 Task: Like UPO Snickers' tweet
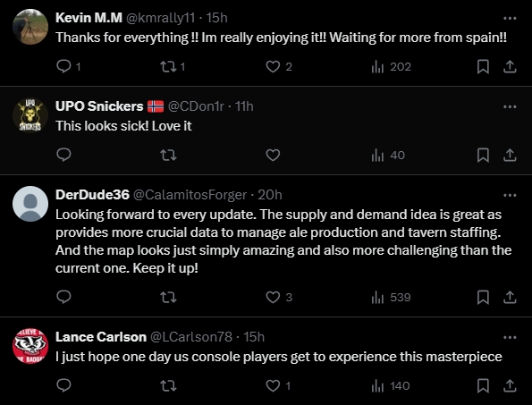[273, 155]
